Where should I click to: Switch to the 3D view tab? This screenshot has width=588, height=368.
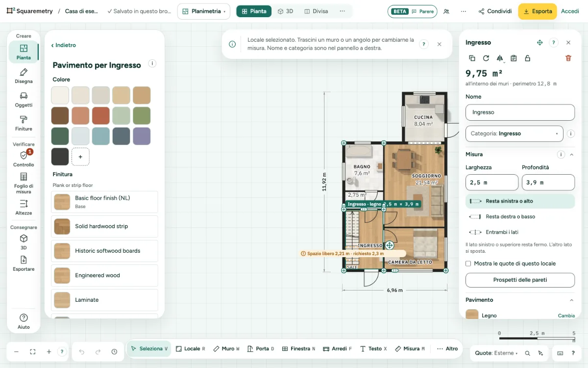point(285,11)
